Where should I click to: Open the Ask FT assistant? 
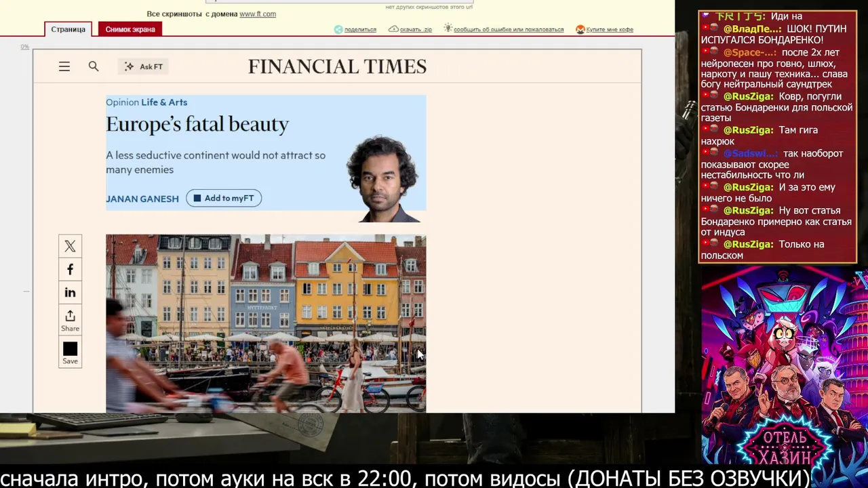click(x=144, y=66)
